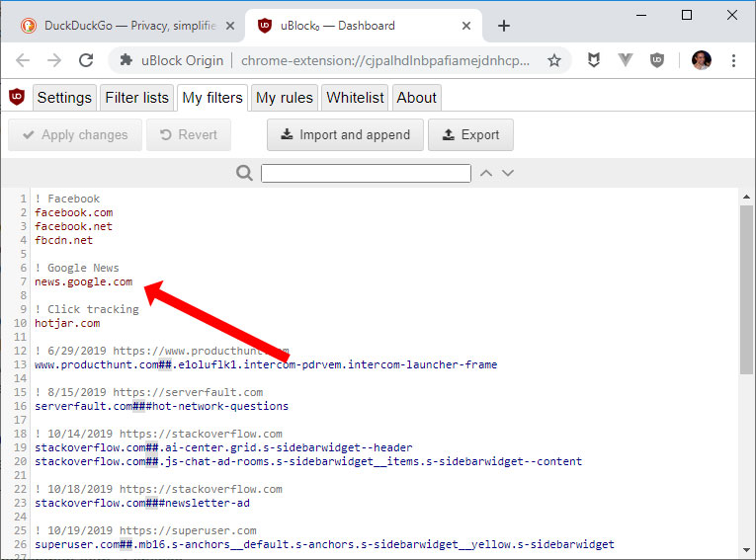Click the grey V extension icon
Screen dimensions: 756x560
click(x=626, y=60)
